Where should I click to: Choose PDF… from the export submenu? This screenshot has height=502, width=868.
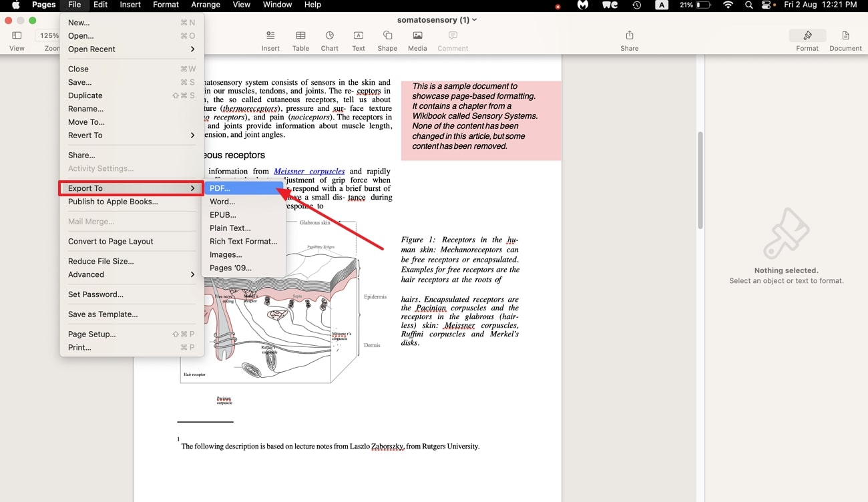tap(244, 188)
